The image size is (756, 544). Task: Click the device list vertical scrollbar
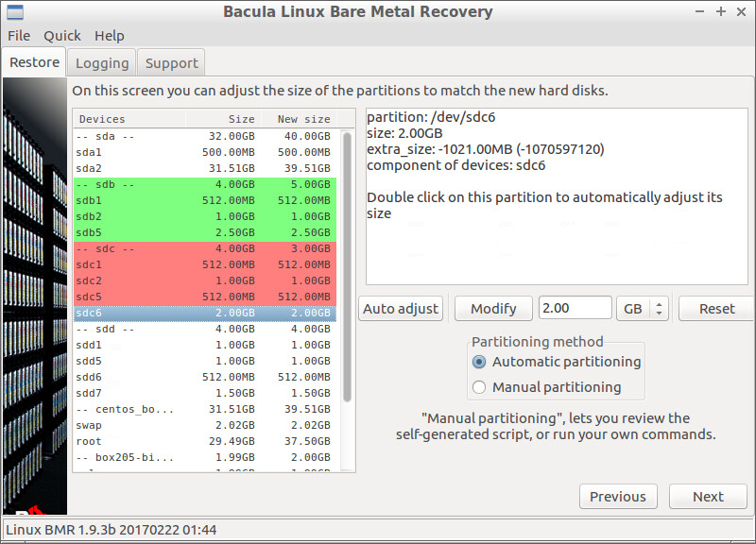point(347,267)
